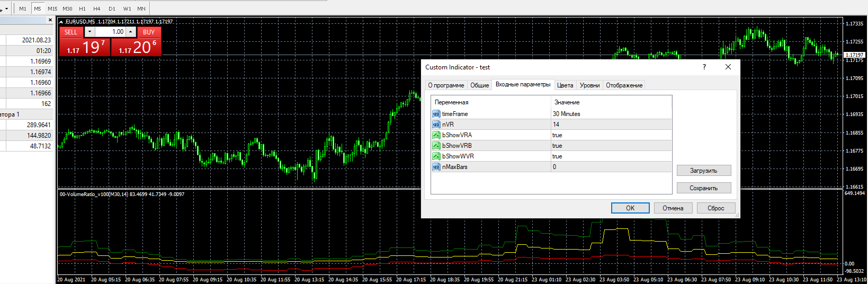This screenshot has width=868, height=284.
Task: Click boolean icon beside bShowVRB
Action: click(436, 146)
